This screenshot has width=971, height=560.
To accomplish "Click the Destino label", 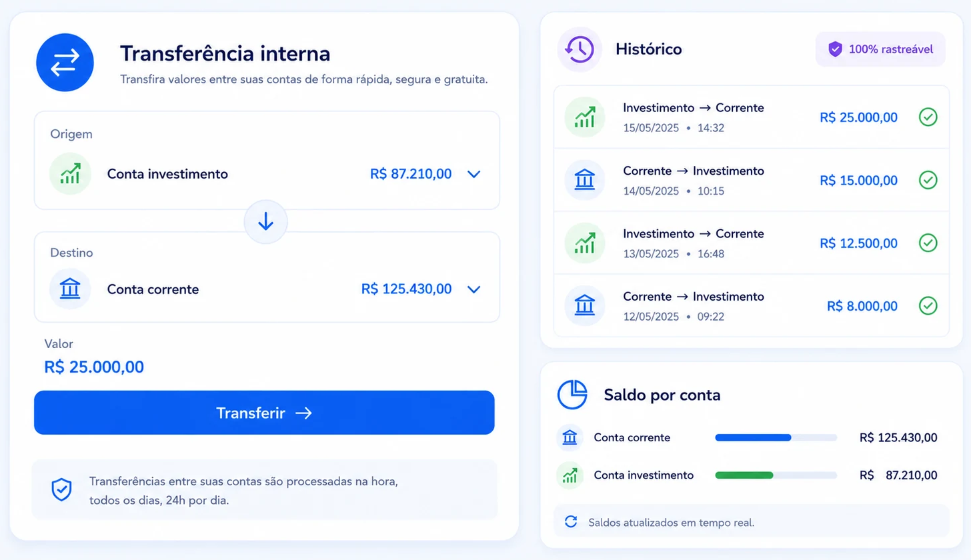I will [x=71, y=253].
